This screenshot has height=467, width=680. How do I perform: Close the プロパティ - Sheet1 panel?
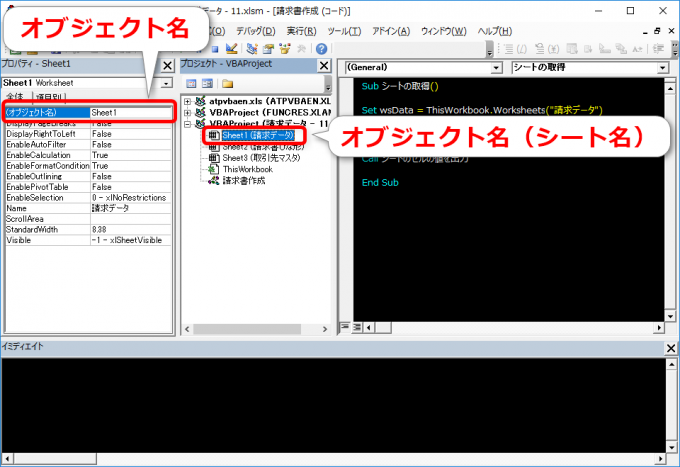point(167,66)
